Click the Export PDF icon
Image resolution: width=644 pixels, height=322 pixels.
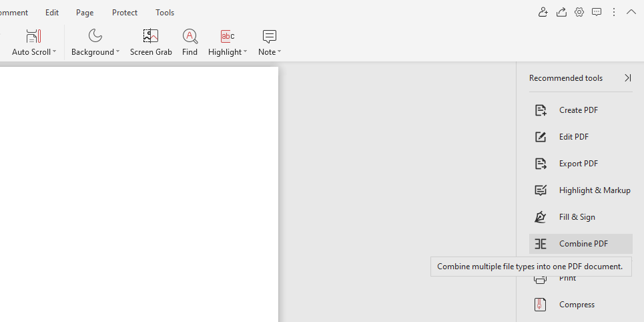click(x=541, y=164)
